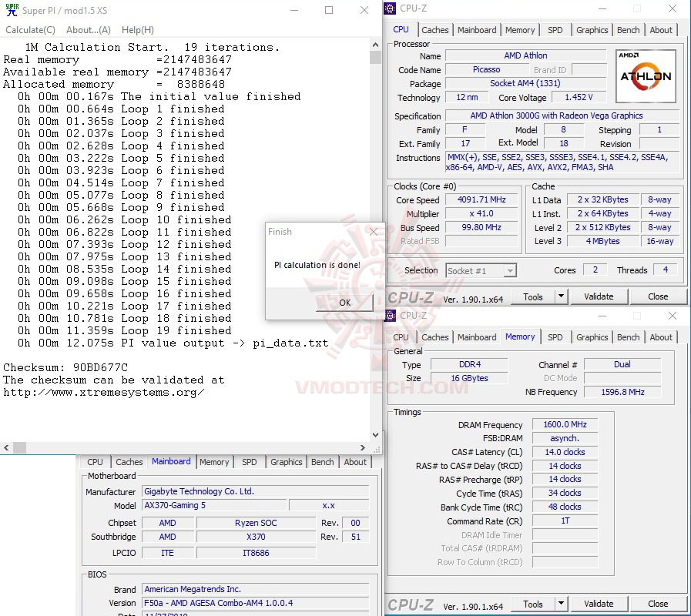
Task: Select CPU tab in the CPU-Z Mainboard window
Action: tap(95, 462)
